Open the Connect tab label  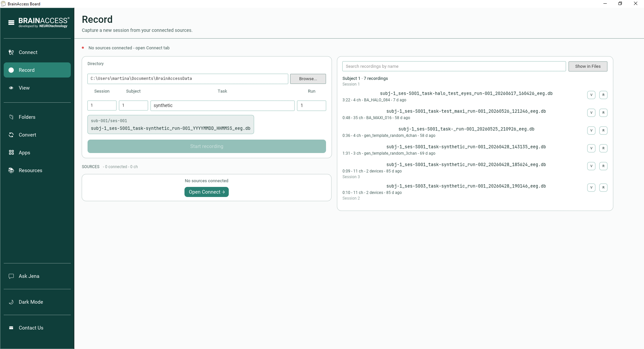point(28,52)
